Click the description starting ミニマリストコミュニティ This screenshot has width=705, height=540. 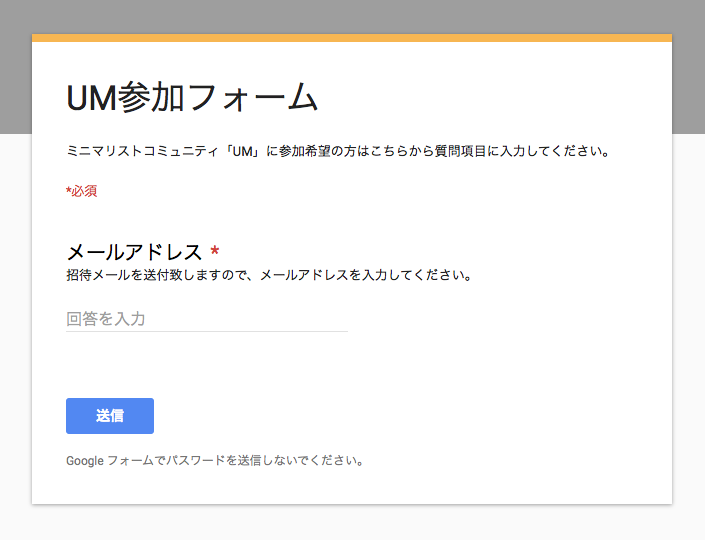tap(338, 151)
